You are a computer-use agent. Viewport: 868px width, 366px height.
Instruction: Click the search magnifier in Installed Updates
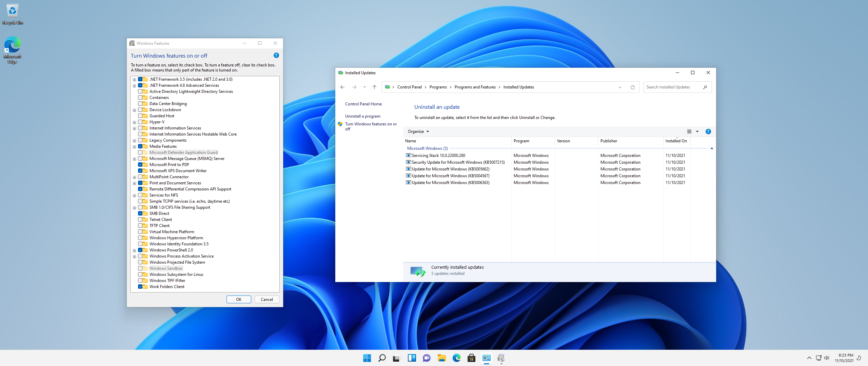(x=705, y=87)
